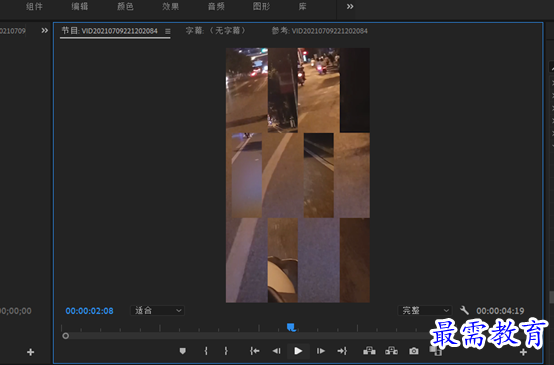Viewport: 554px width, 365px height.
Task: Select the 效果 workspace tab
Action: click(171, 6)
